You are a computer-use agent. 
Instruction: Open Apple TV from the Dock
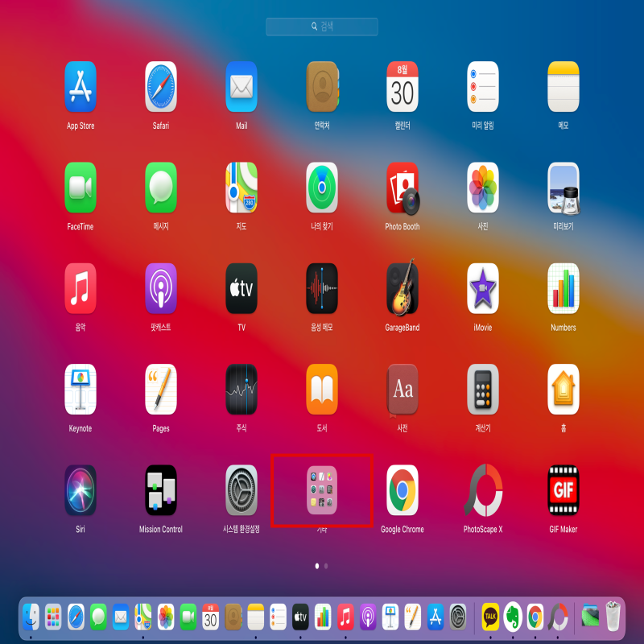pos(300,617)
